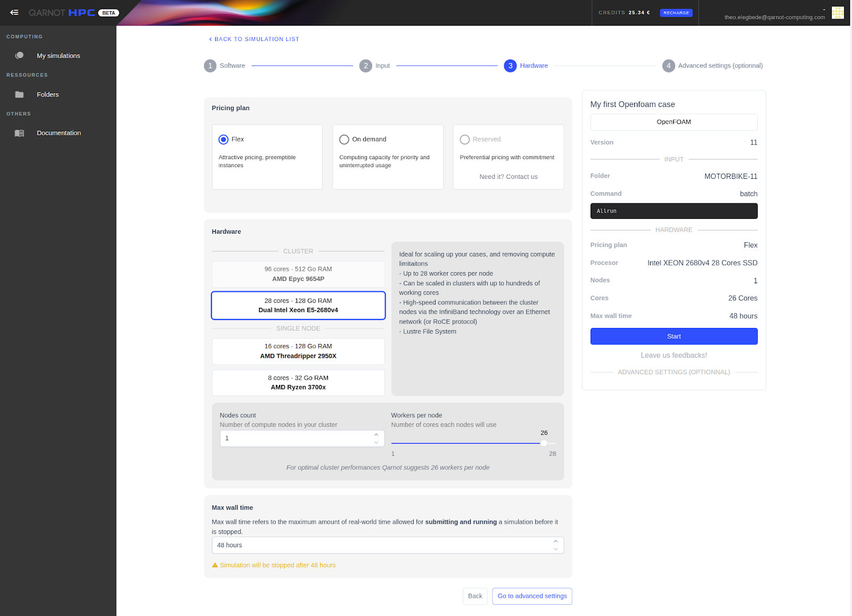Select the On demand pricing radio

tap(344, 139)
